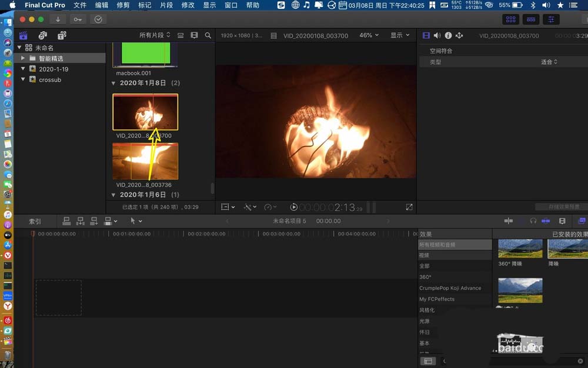Open clip appearance filmstrip options
588x368 pixels.
point(194,35)
